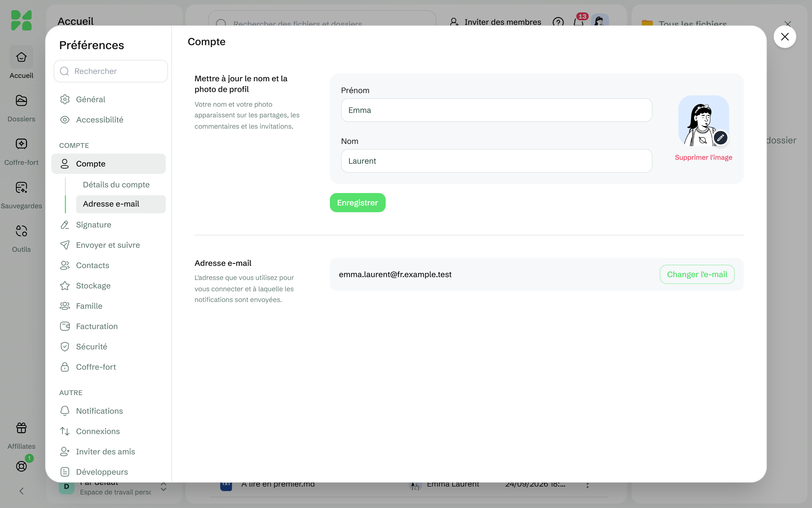Click the support lifebuoy icon with badge

[21, 466]
